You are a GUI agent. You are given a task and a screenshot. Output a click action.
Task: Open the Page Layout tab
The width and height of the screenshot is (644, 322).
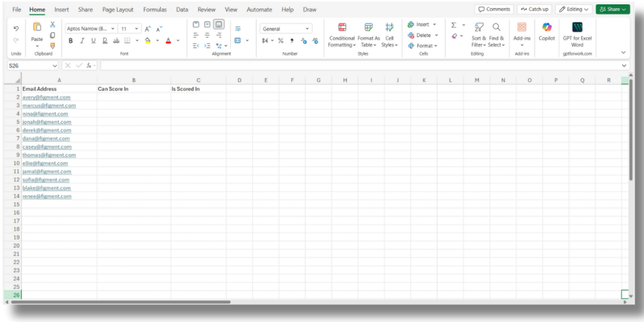pos(118,9)
